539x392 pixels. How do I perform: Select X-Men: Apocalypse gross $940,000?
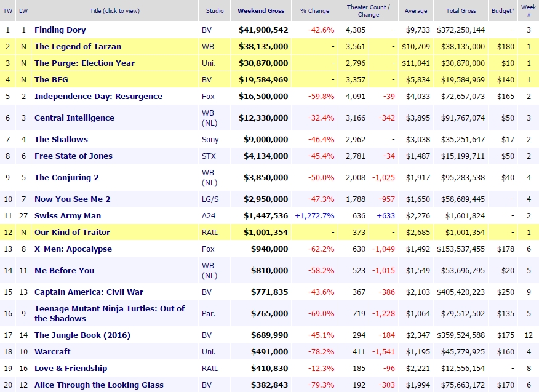pyautogui.click(x=269, y=249)
